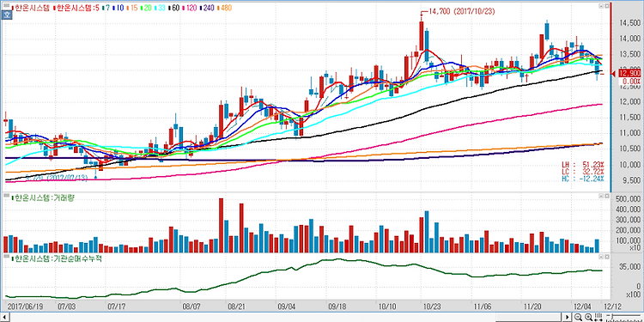Image resolution: width=644 pixels, height=322 pixels.
Task: Minimize the 거래량 volume panel
Action: click(600, 197)
